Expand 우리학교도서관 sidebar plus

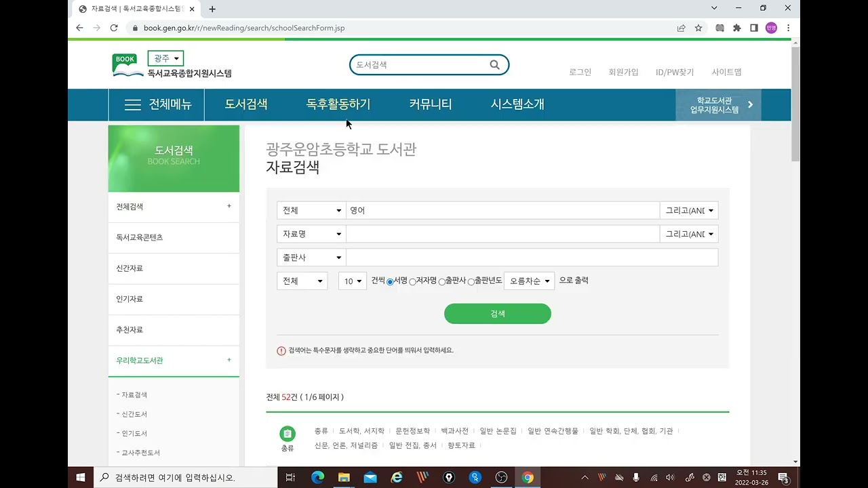coord(229,360)
